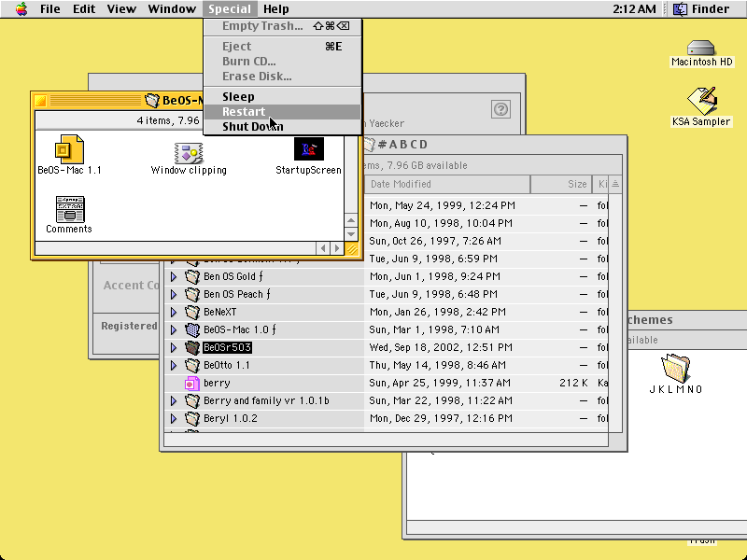Image resolution: width=747 pixels, height=560 pixels.
Task: Click the help question mark button
Action: click(x=500, y=109)
